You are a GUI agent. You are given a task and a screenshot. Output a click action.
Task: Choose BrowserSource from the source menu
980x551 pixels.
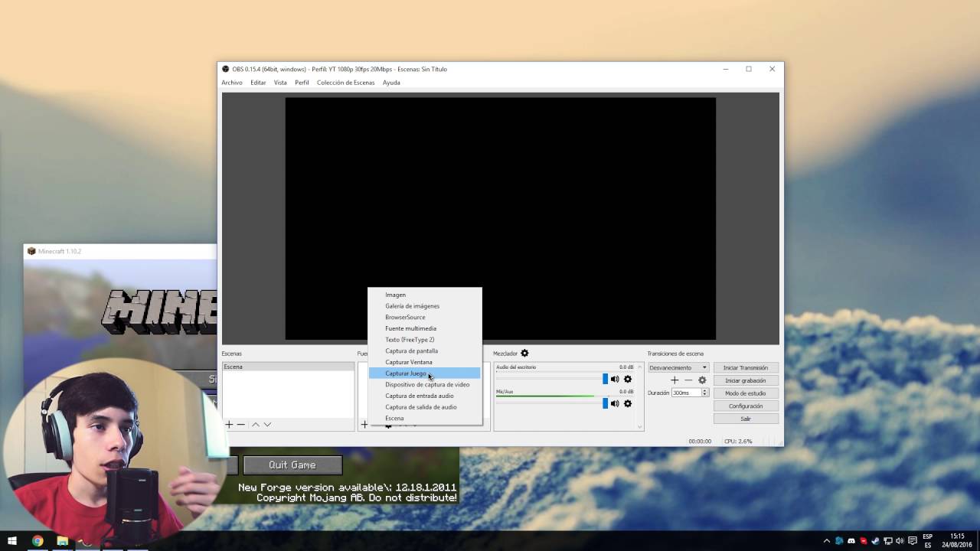425,317
